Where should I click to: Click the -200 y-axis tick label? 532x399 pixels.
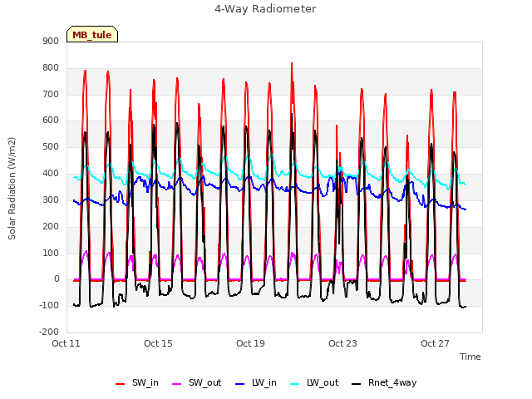[x=49, y=332]
